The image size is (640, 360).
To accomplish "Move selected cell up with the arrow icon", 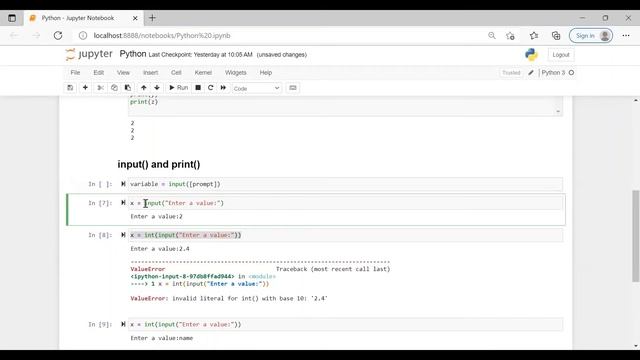I will (144, 88).
